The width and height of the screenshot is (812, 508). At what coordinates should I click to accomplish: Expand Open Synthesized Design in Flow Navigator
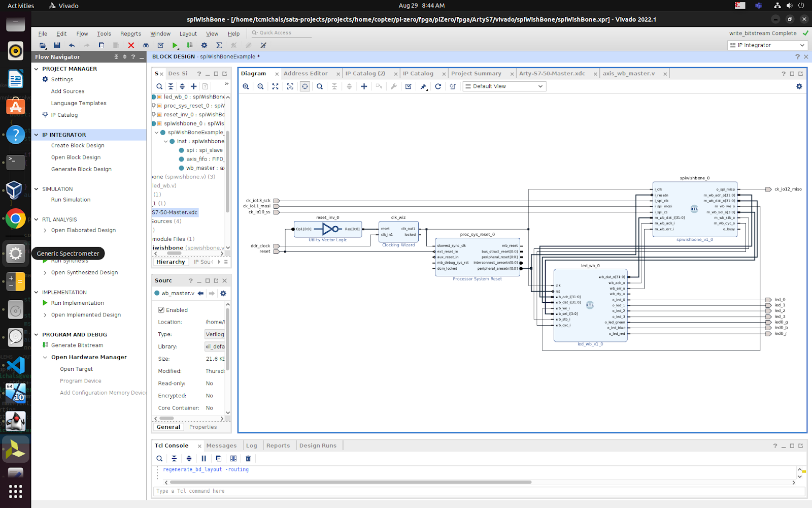point(45,273)
